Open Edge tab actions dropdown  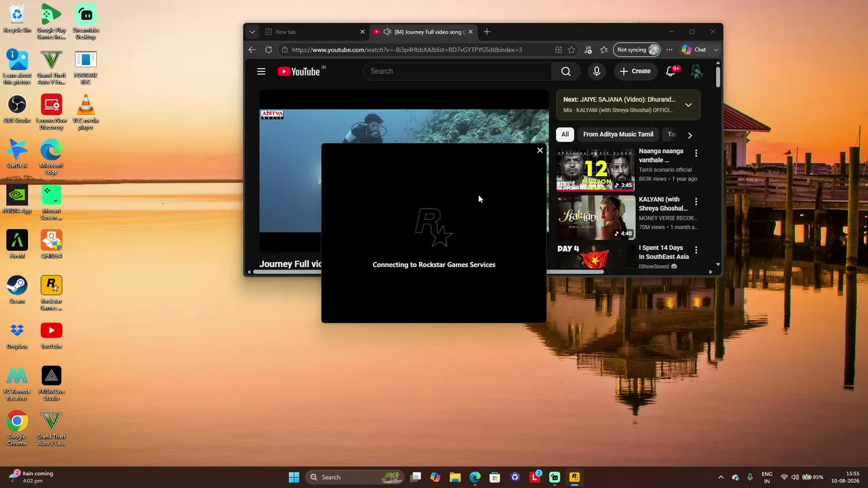[x=252, y=32]
